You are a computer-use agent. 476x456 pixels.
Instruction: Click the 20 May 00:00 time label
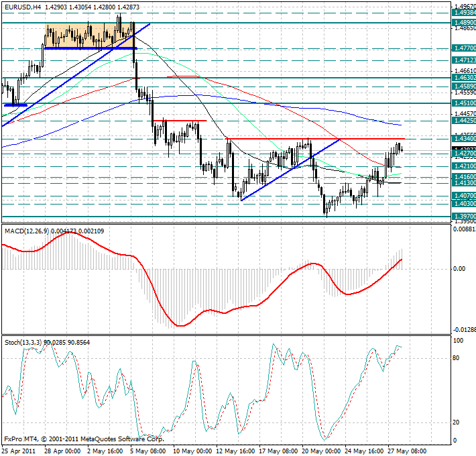[x=321, y=451]
